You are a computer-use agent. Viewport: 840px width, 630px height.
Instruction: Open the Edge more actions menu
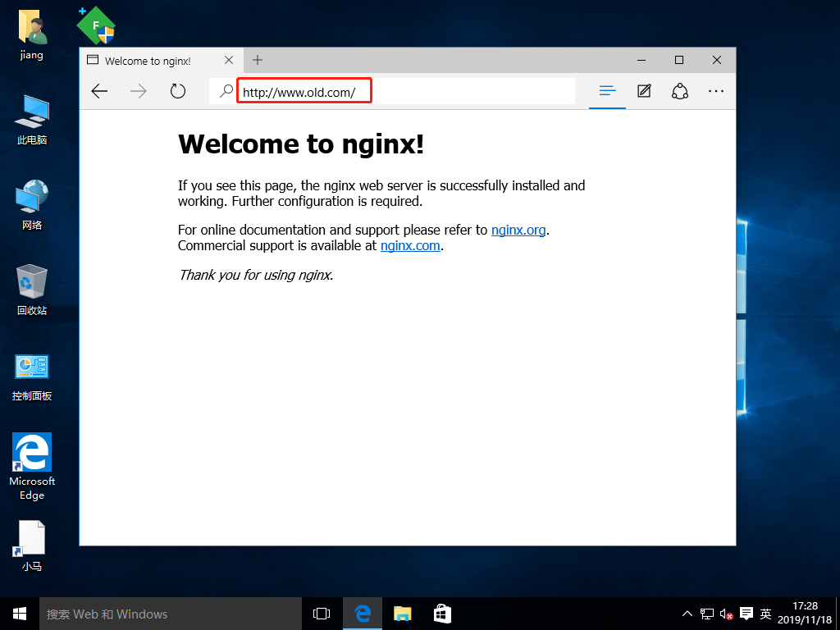[715, 91]
